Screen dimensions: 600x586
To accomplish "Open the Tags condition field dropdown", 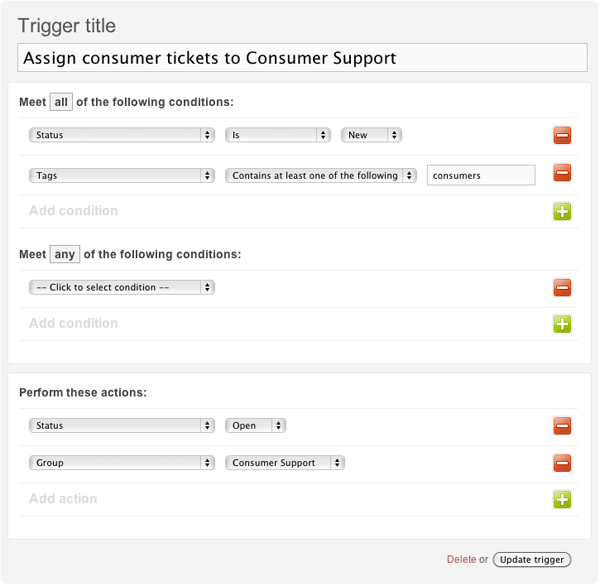I will (122, 175).
